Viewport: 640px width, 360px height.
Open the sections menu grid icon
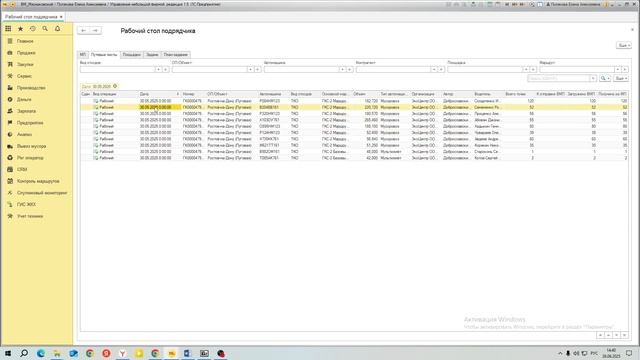point(8,29)
